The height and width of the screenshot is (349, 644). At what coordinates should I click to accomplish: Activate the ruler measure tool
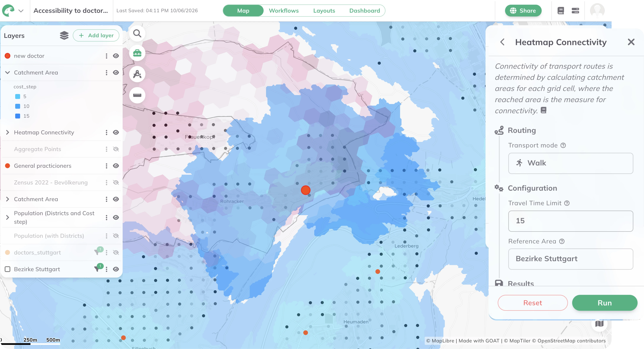(137, 95)
